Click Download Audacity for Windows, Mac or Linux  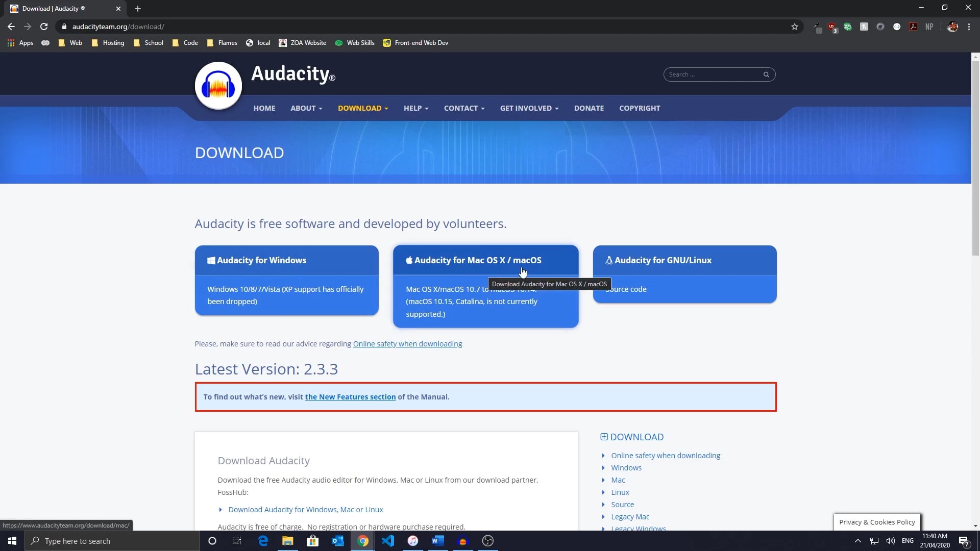click(305, 510)
